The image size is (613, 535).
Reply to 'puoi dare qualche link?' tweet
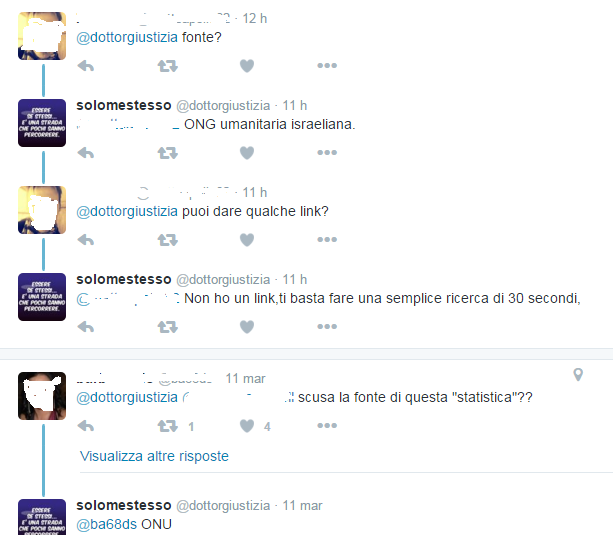[86, 240]
